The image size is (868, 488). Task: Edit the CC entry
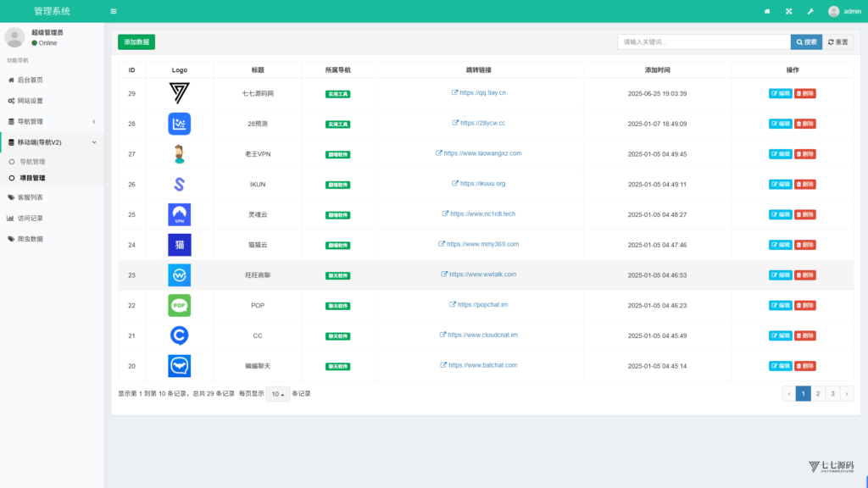pos(781,335)
